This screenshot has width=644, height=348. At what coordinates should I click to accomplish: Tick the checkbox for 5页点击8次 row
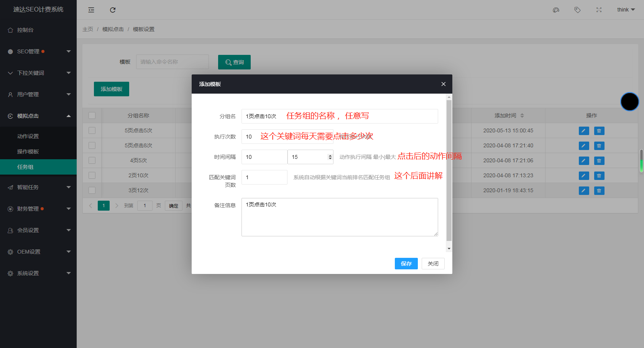point(92,145)
